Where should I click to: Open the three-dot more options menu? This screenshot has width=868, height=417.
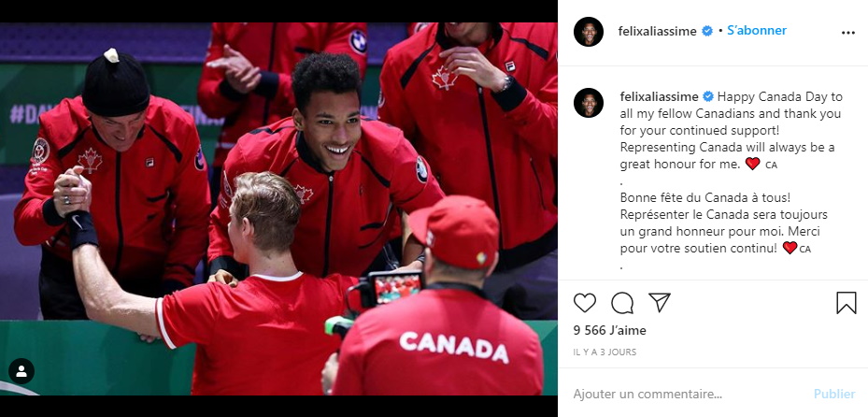[x=848, y=33]
